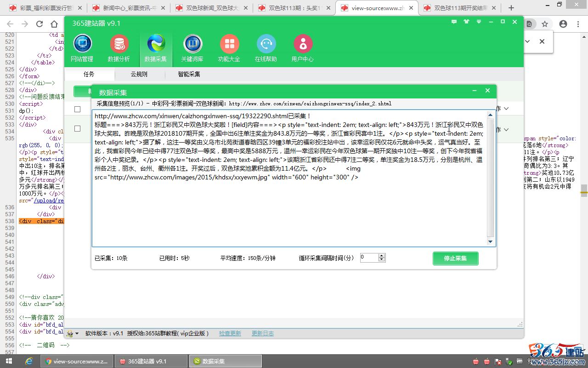Expand the dropdown chevron in the second task row
This screenshot has width=588, height=368.
tap(506, 130)
